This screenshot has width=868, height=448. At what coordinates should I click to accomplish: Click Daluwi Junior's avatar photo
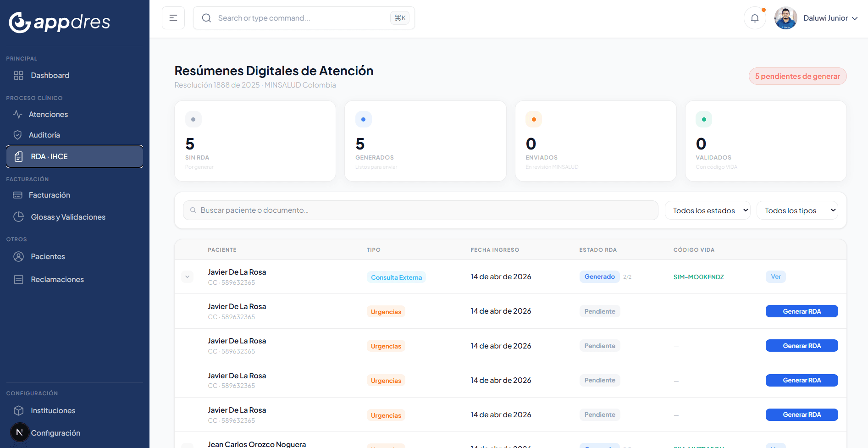786,18
